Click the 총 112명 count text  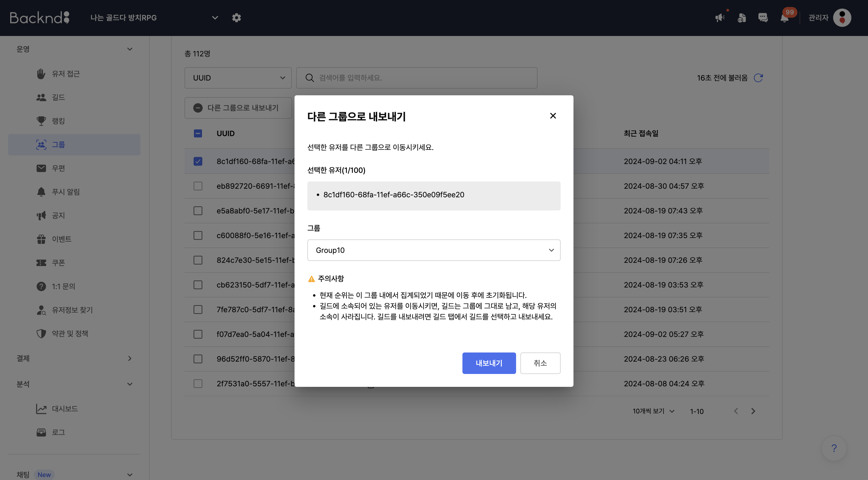click(197, 54)
